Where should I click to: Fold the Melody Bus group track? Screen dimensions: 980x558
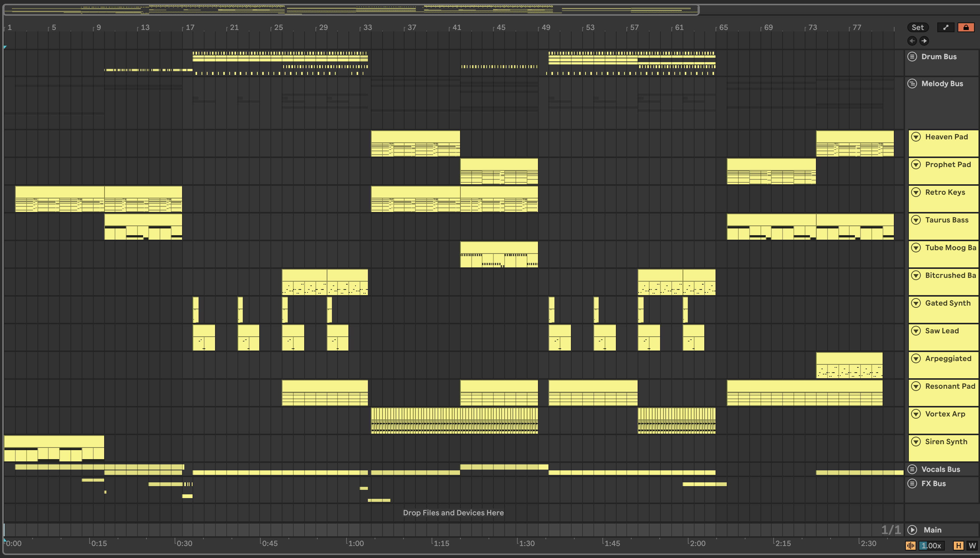[912, 84]
